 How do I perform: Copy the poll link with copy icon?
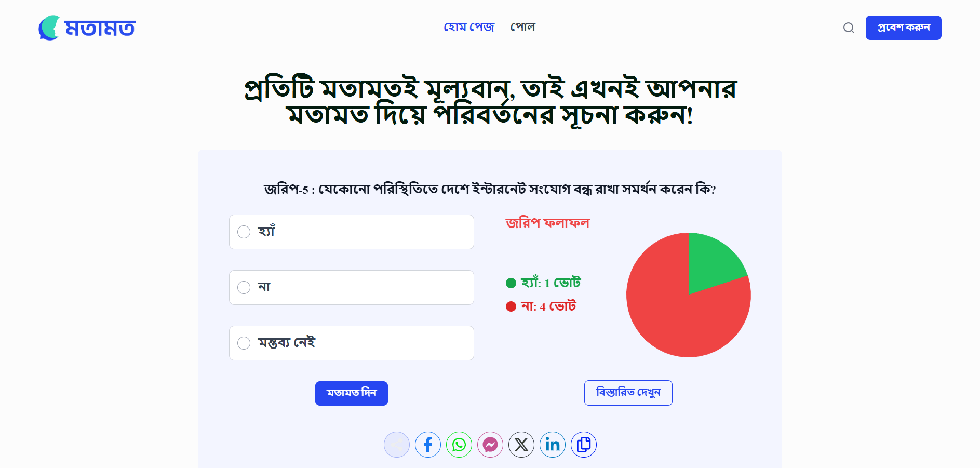pos(584,445)
